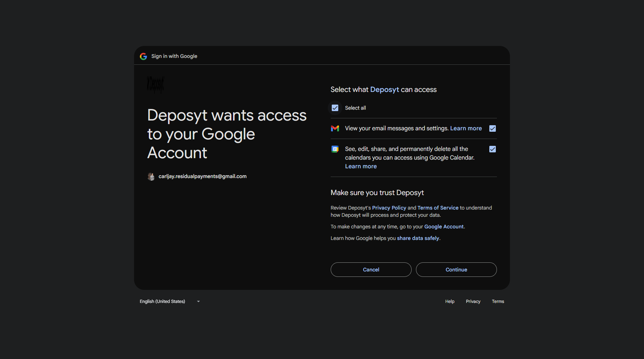Viewport: 644px width, 359px height.
Task: Click the Deposyt link in the heading
Action: pos(385,90)
